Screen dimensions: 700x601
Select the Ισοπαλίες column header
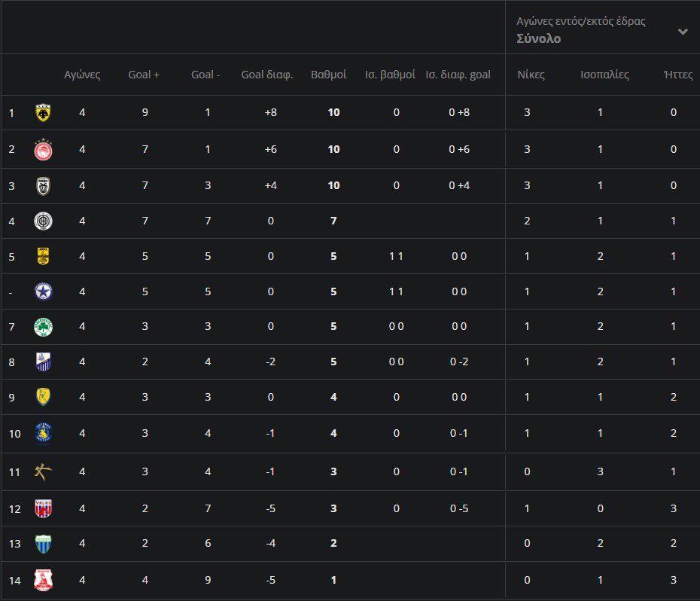[604, 75]
